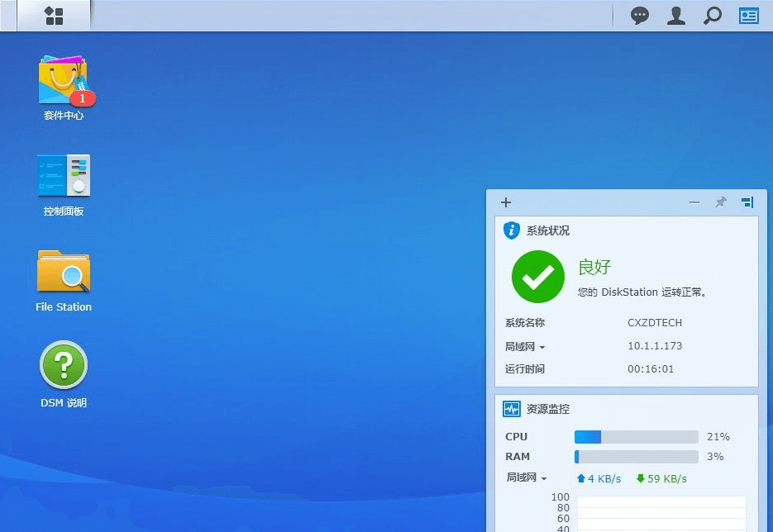Viewport: 773px width, 532px height.
Task: Click the 良好 status text
Action: tap(594, 267)
